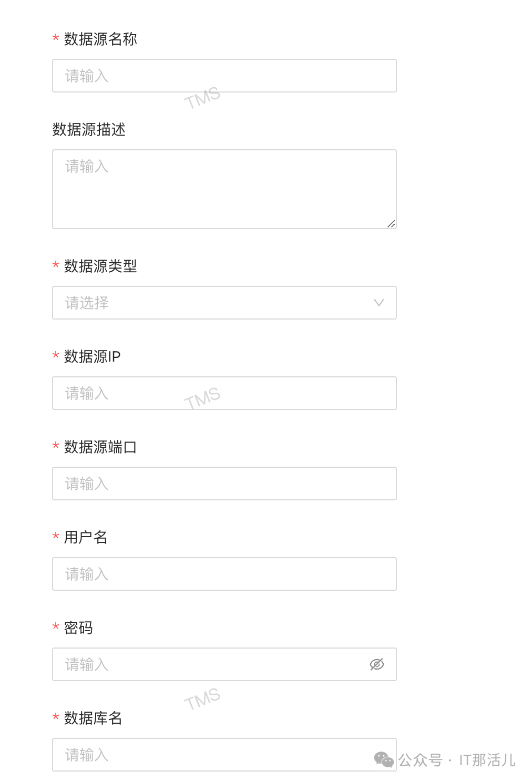Click the 用户名 field label
The image size is (532, 781).
(x=86, y=537)
